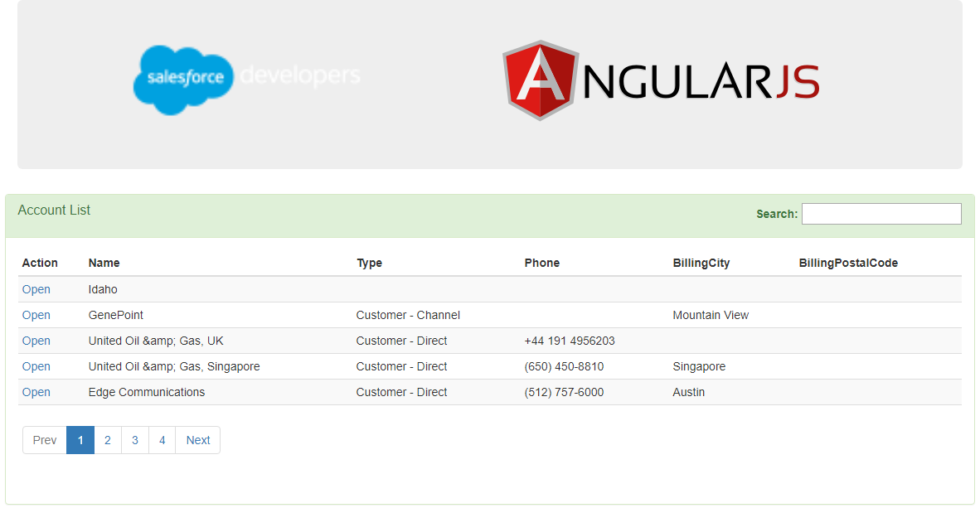This screenshot has width=980, height=508.
Task: Click the Mountain View billing city
Action: click(x=711, y=315)
